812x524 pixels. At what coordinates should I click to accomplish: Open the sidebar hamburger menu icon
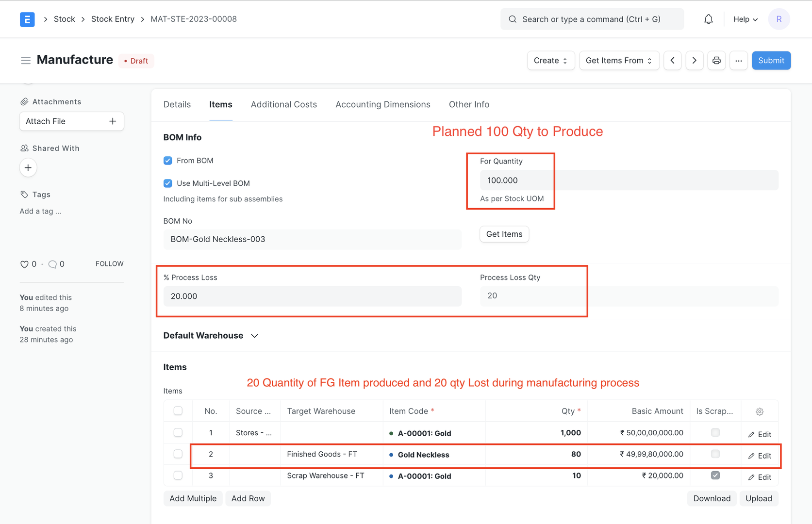(x=26, y=60)
